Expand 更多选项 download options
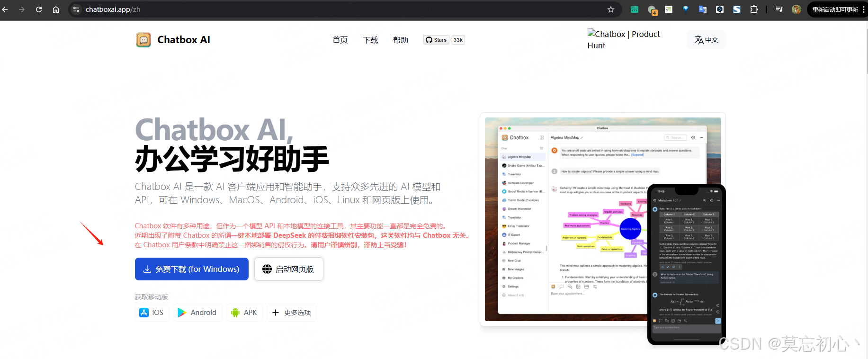Viewport: 868px width, 359px height. click(x=291, y=313)
